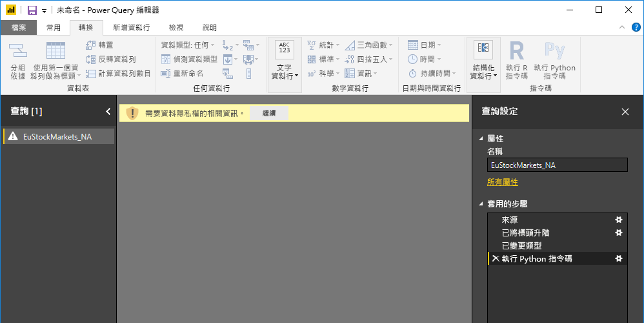The image size is (644, 323).
Task: Click Detect Data Type (偵測資料類型)
Action: pos(189,59)
